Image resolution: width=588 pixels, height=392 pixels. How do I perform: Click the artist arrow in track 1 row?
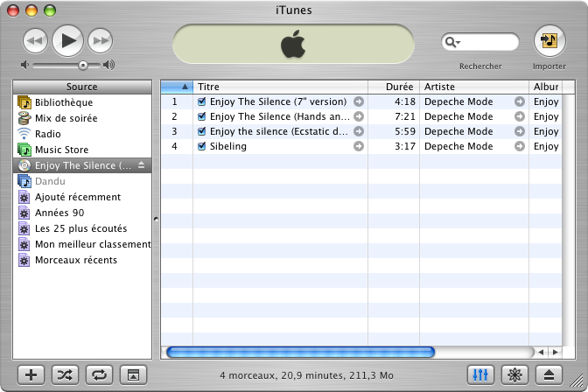[x=520, y=101]
